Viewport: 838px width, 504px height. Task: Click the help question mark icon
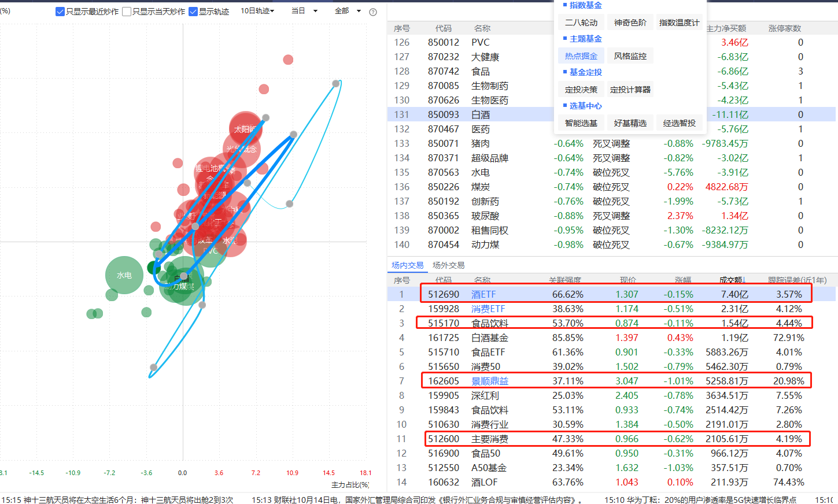pos(373,12)
